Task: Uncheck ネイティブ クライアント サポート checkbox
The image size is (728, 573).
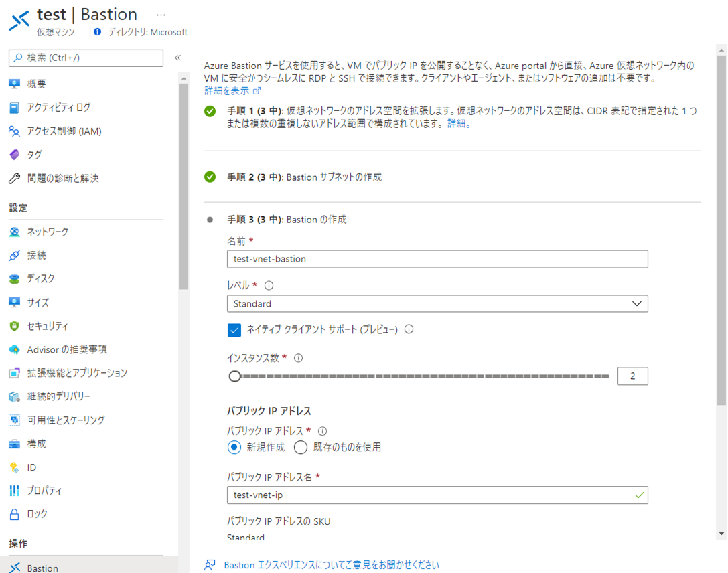Action: pos(234,330)
